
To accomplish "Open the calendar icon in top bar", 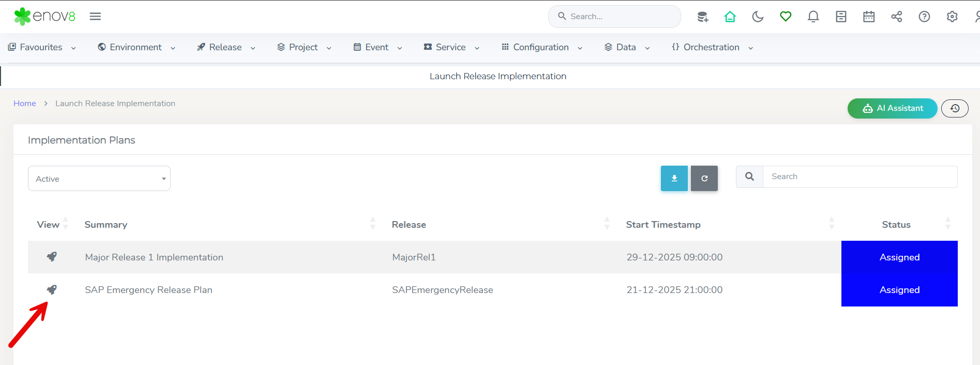I will (x=869, y=17).
